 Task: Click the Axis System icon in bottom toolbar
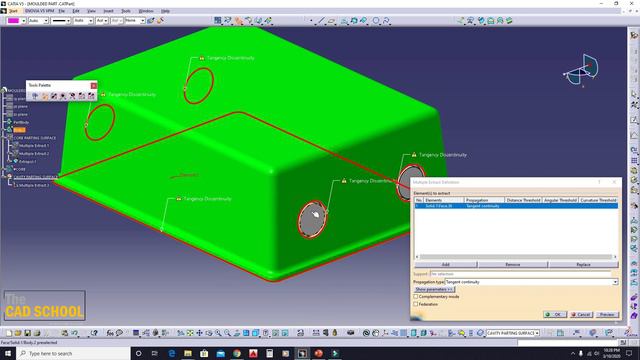[385, 333]
